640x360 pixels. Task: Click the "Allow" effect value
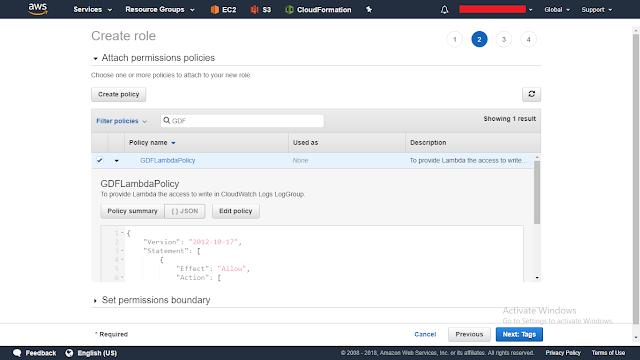point(232,268)
